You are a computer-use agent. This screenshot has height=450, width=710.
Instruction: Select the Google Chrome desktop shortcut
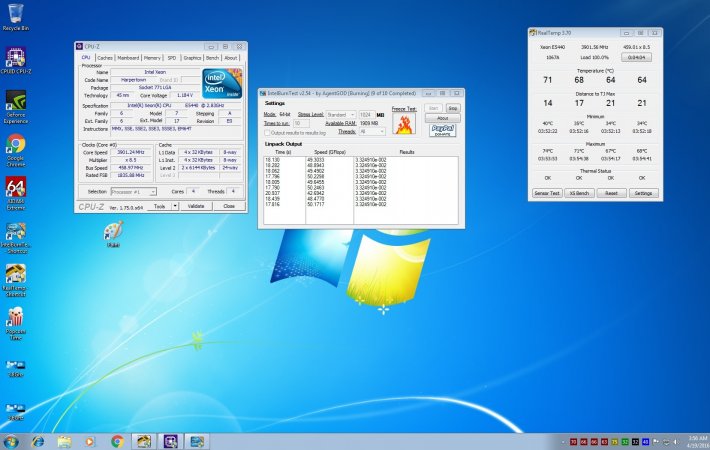(x=15, y=150)
